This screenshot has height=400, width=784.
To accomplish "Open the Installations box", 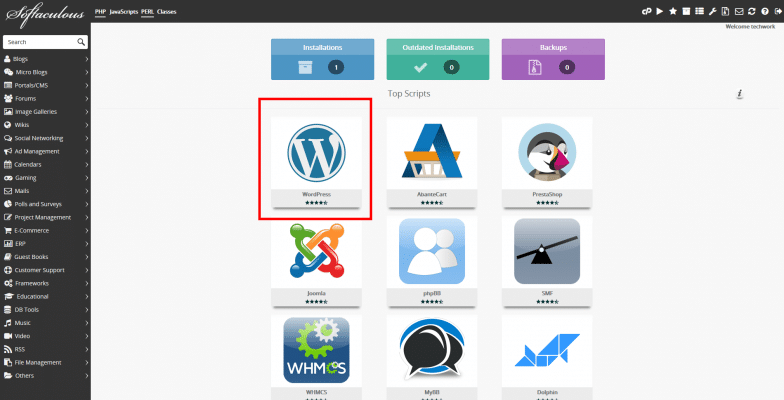I will [322, 59].
